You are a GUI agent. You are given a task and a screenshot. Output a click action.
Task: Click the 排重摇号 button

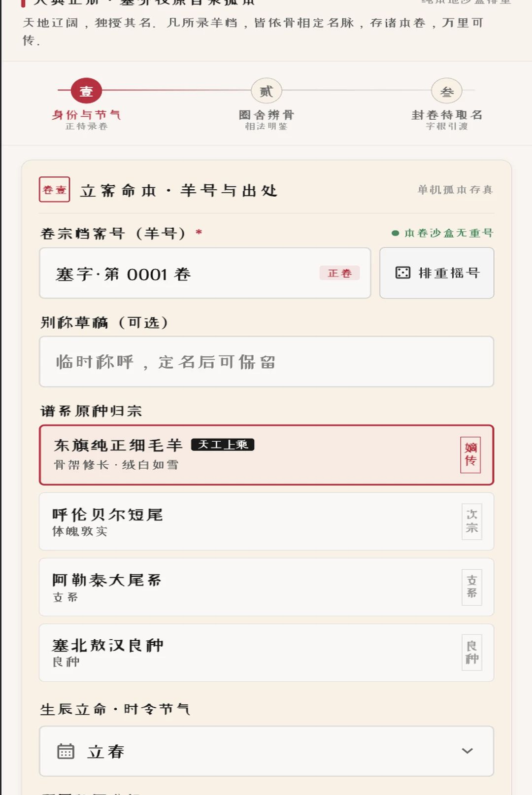point(436,273)
